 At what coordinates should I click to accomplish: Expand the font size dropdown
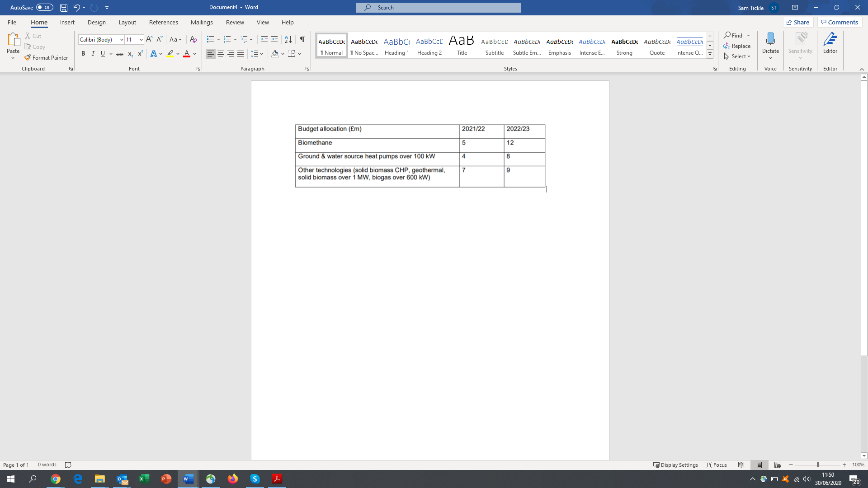[x=141, y=40]
